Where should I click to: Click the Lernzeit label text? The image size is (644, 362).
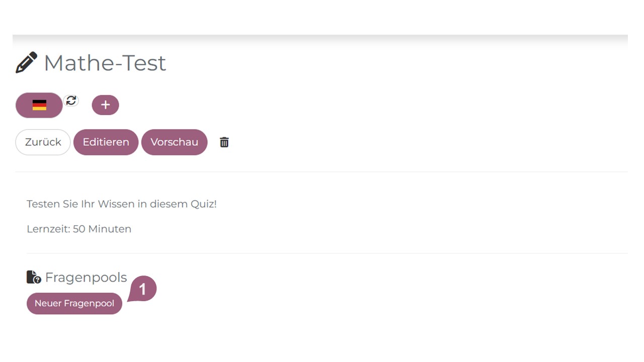48,229
